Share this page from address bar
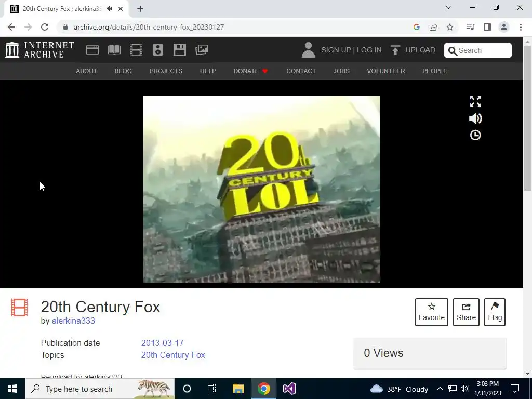The height and width of the screenshot is (399, 532). pos(433,27)
